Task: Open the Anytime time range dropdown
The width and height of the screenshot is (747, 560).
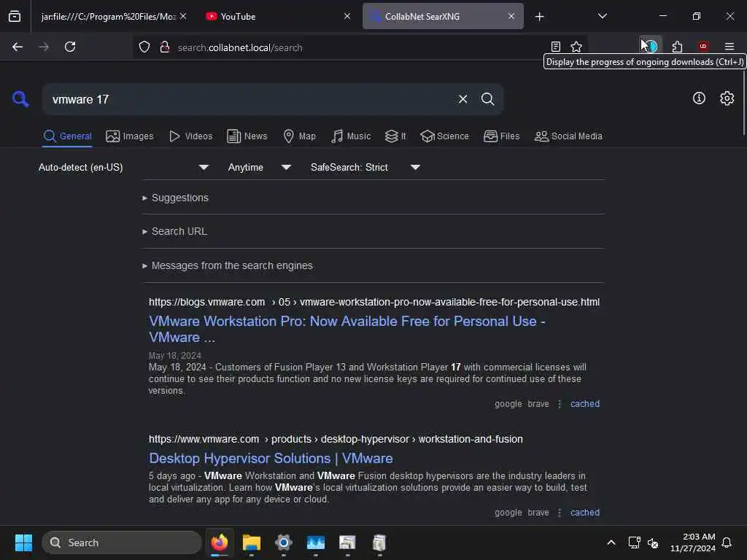Action: click(x=259, y=167)
